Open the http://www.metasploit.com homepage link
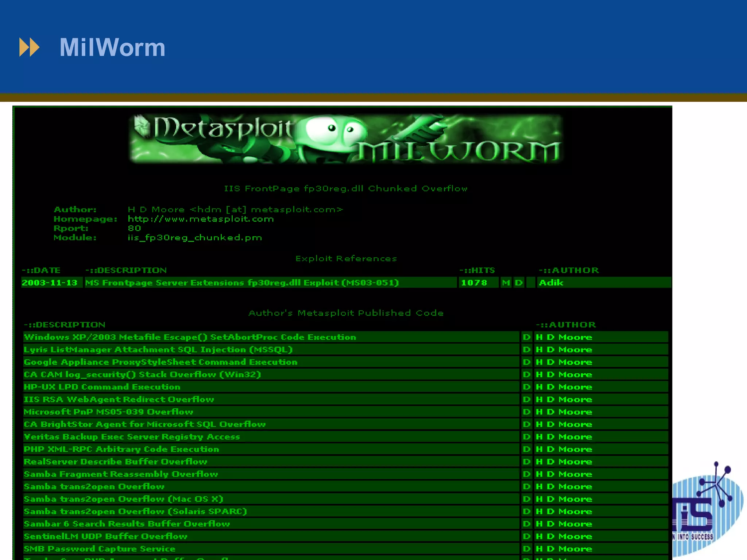 point(201,219)
